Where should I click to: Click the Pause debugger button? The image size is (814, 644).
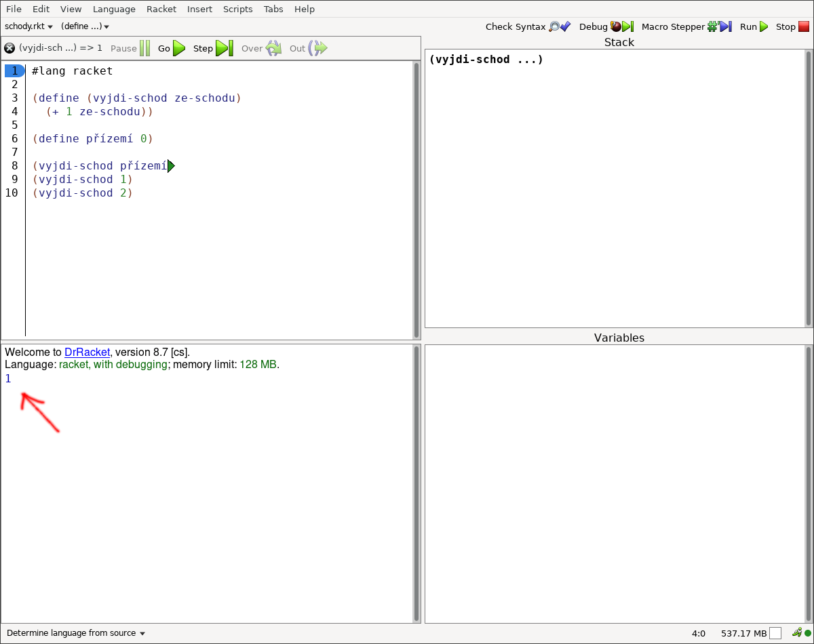(x=130, y=48)
